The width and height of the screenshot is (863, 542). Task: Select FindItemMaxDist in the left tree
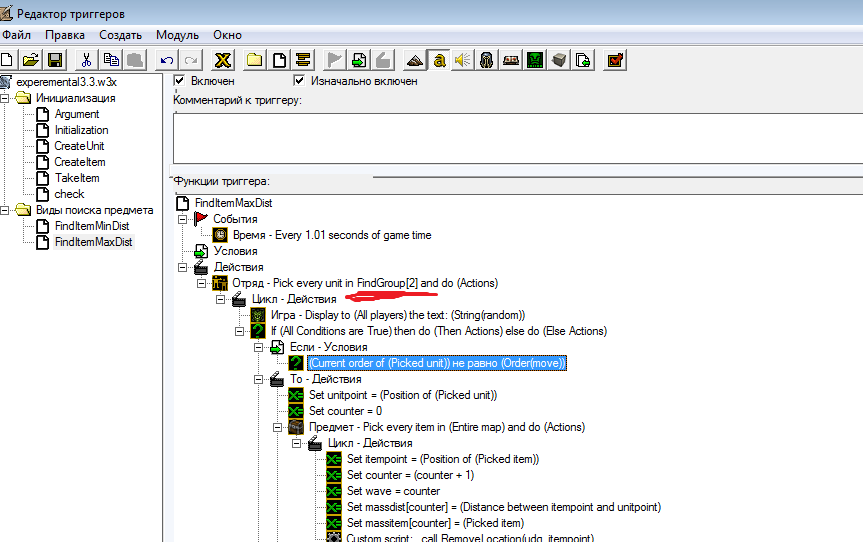[94, 242]
